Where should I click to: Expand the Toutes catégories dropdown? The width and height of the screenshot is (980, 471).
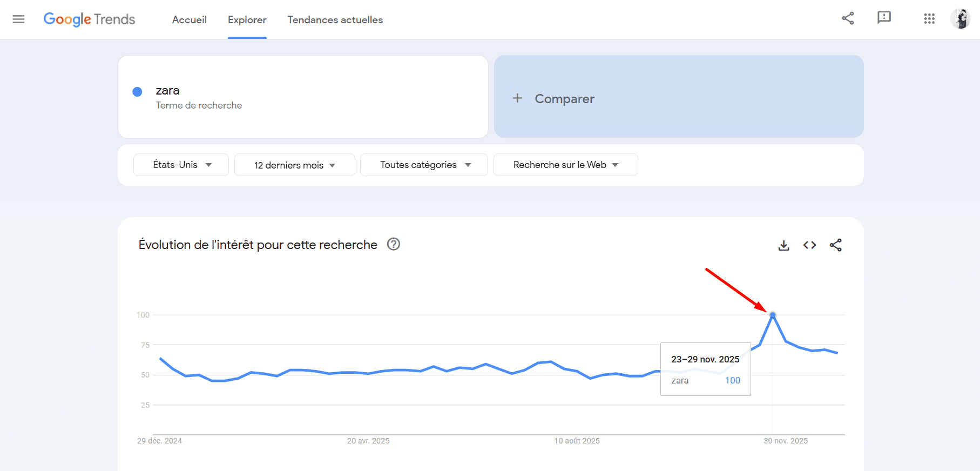click(x=424, y=165)
